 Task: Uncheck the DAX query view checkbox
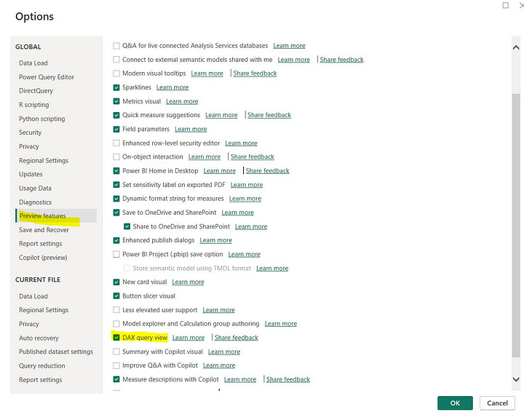point(116,338)
